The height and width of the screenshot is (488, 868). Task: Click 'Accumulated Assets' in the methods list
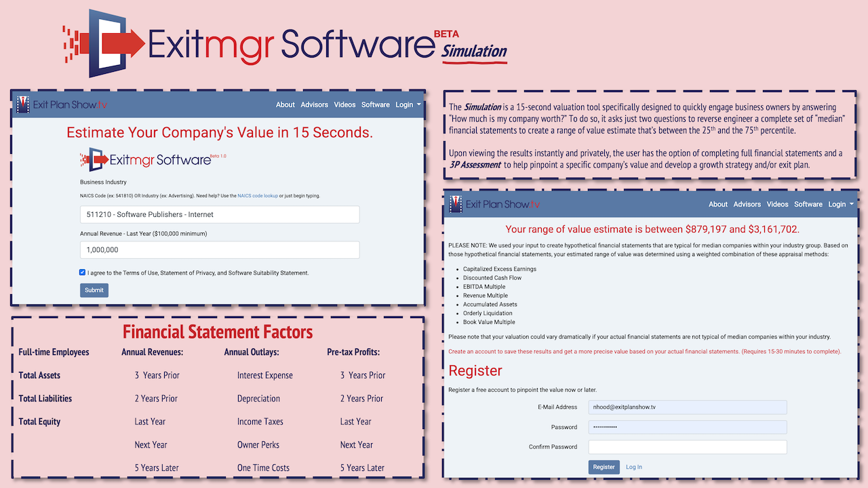click(x=490, y=304)
